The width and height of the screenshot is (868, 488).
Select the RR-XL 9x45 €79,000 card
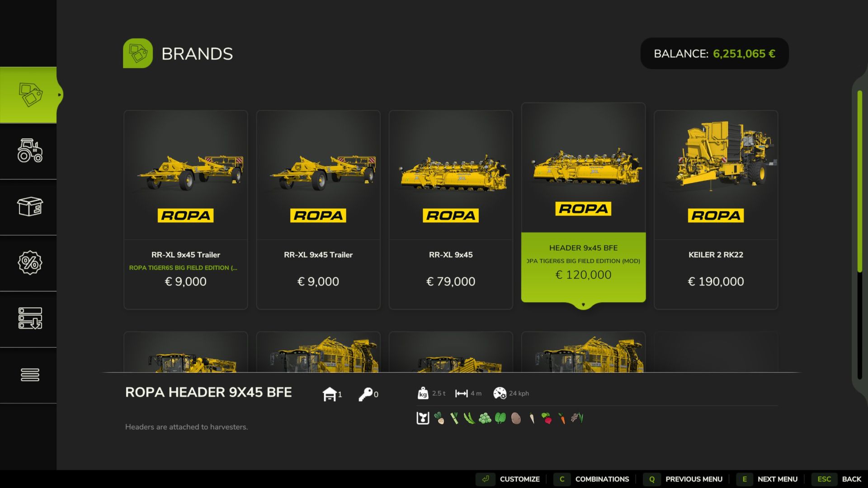(x=451, y=210)
